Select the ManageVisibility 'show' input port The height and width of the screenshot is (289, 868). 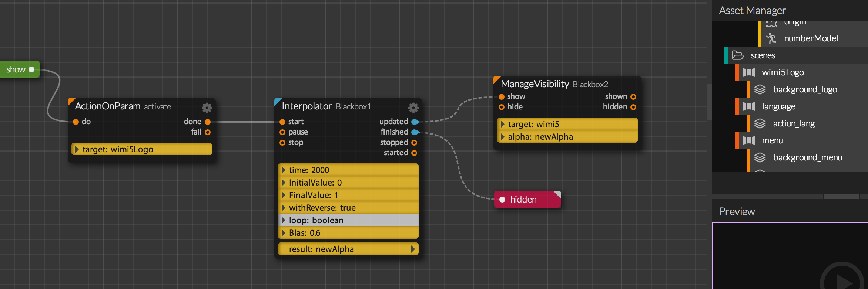(502, 97)
